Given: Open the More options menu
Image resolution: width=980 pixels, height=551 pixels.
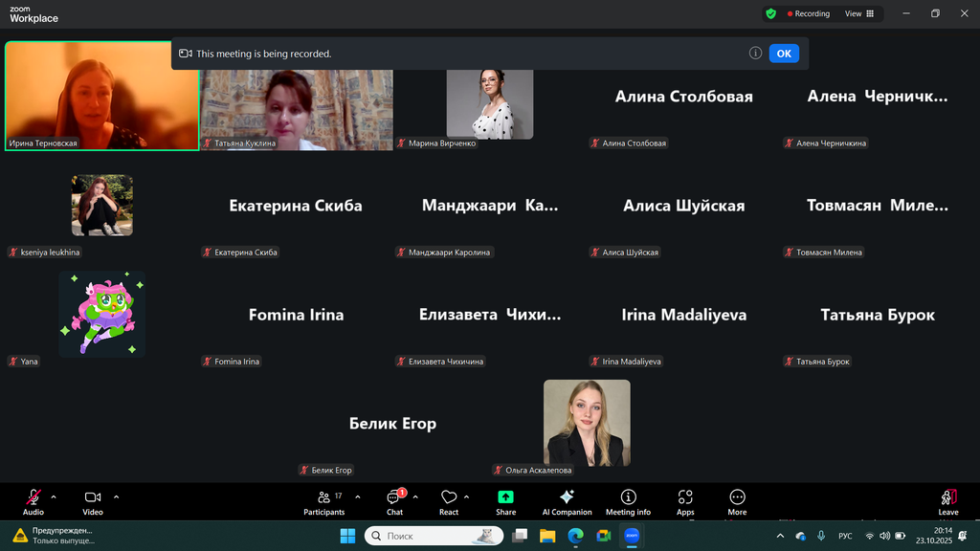Looking at the screenshot, I should pos(737,501).
